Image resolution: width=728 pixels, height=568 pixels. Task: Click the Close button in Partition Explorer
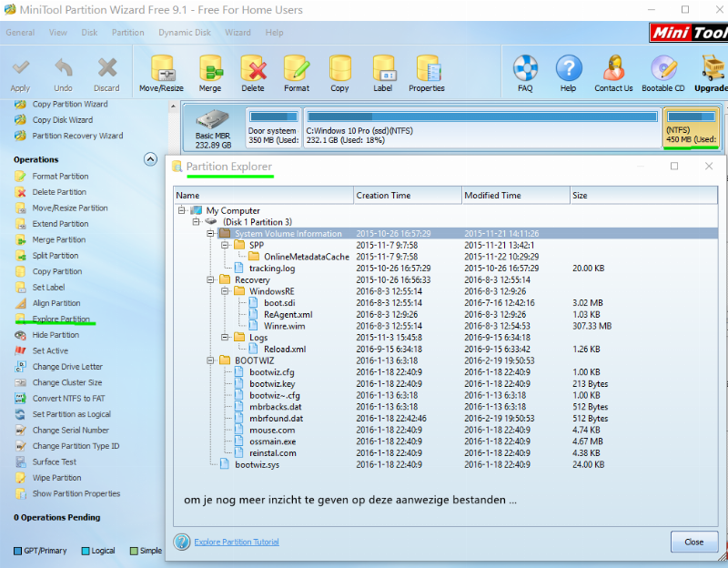point(694,542)
